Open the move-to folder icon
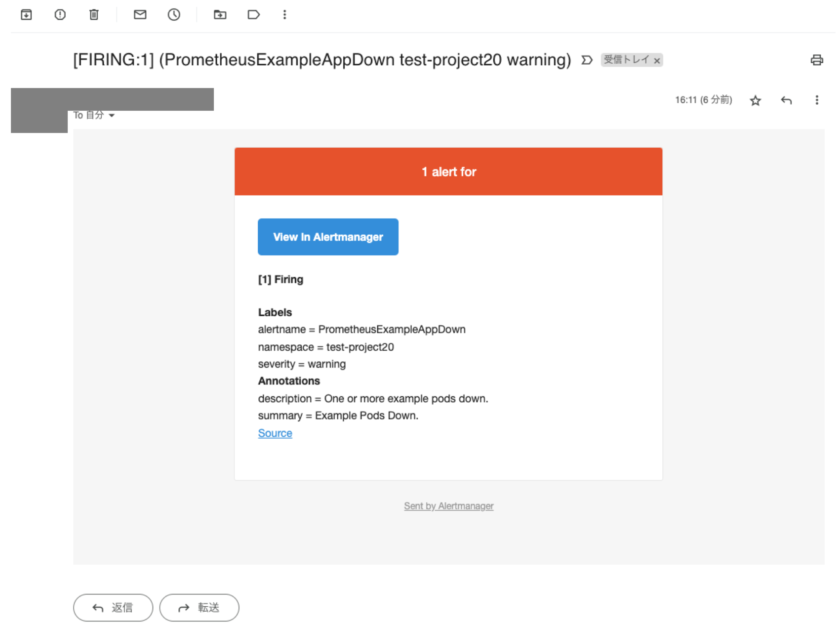The image size is (840, 628). 220,15
